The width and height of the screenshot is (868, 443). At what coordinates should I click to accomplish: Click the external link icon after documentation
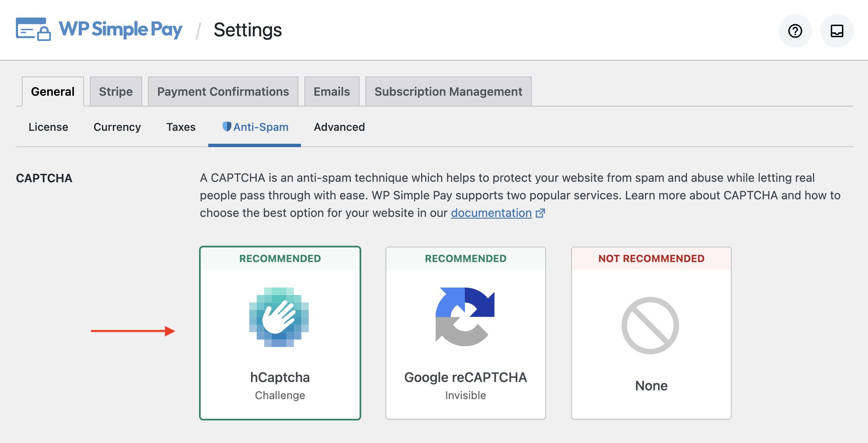[540, 213]
